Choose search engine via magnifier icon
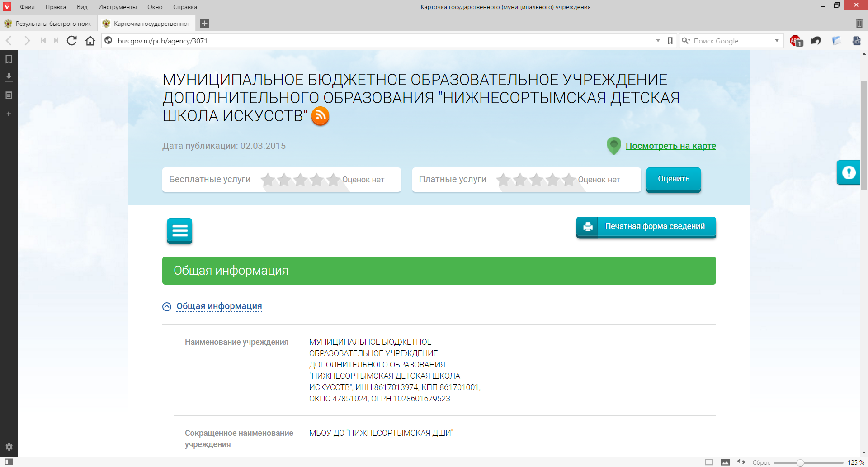Image resolution: width=868 pixels, height=467 pixels. point(686,41)
